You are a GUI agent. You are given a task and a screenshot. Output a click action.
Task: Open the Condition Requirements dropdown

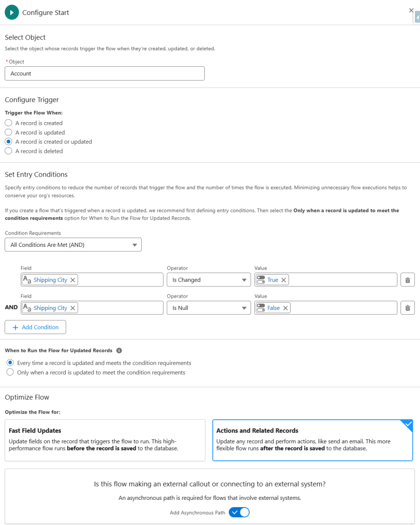click(73, 245)
